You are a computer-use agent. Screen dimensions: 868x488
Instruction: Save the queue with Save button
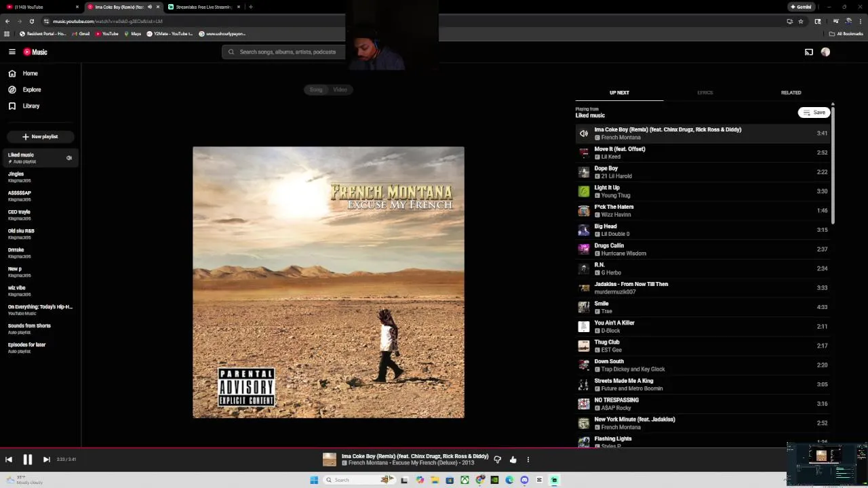click(814, 113)
